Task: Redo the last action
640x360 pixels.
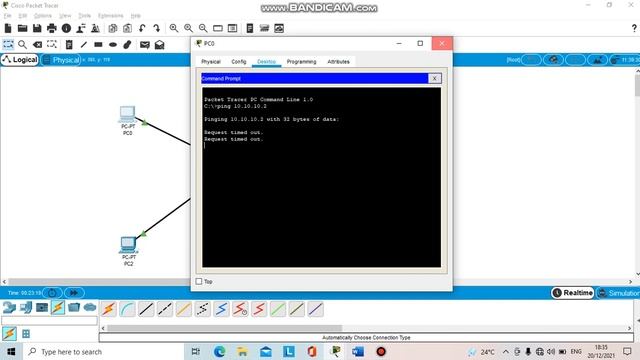Action: [157, 28]
